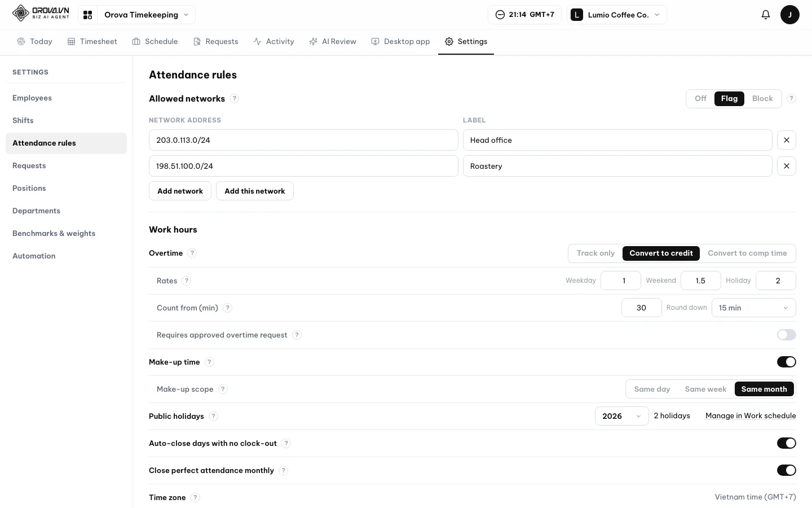Toggle Close perfect attendance monthly

(786, 470)
